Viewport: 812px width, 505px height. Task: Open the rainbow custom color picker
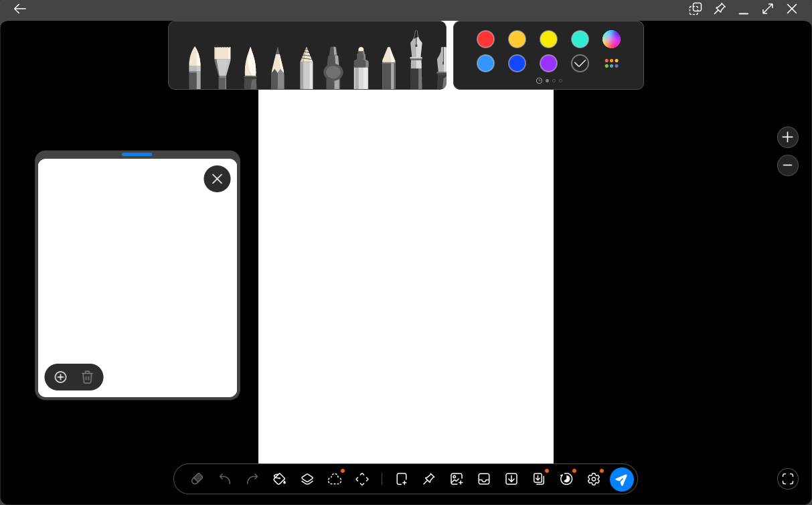[x=611, y=40]
